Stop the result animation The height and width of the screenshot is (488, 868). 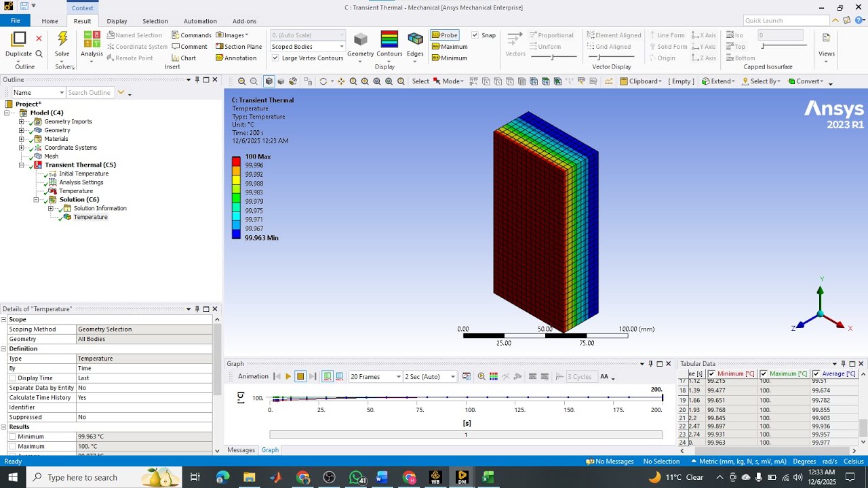[300, 377]
